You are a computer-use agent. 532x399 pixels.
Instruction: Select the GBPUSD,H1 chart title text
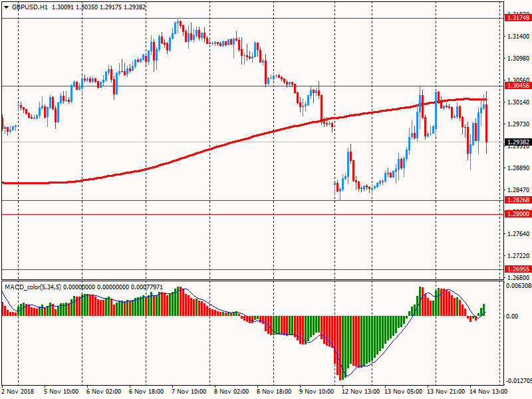point(30,7)
